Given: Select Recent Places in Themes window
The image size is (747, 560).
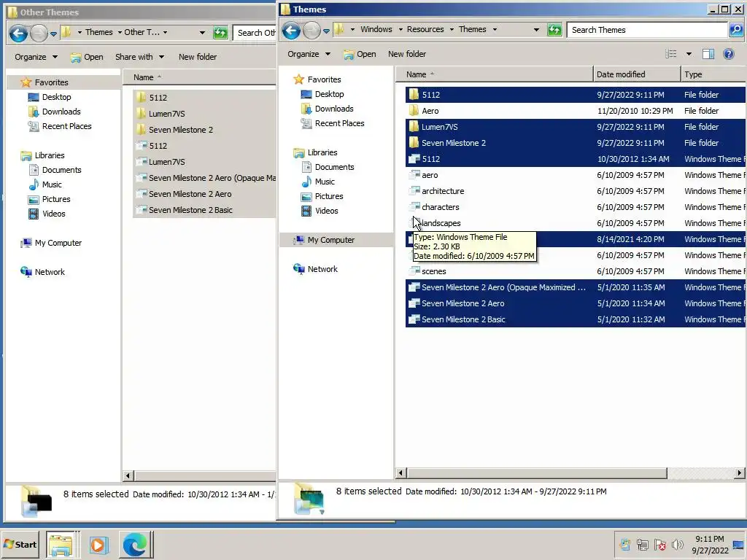Looking at the screenshot, I should tap(333, 123).
